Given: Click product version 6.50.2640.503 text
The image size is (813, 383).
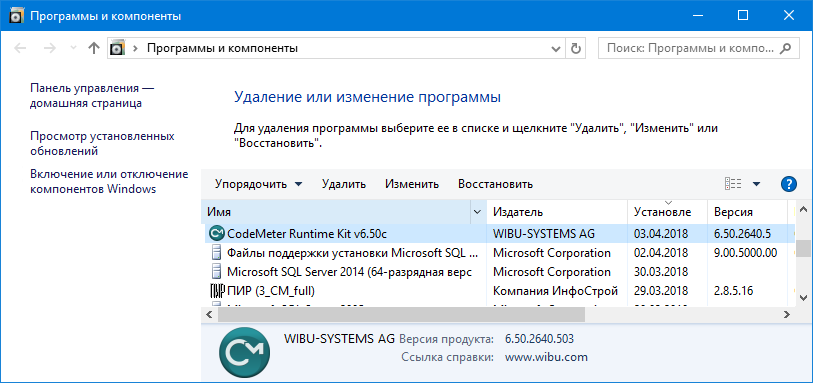Looking at the screenshot, I should coord(539,339).
